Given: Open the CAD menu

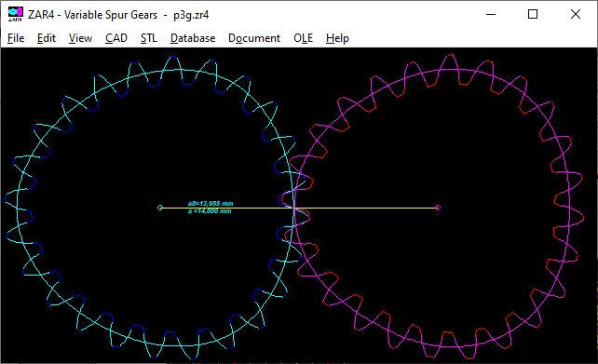Looking at the screenshot, I should click(x=116, y=38).
